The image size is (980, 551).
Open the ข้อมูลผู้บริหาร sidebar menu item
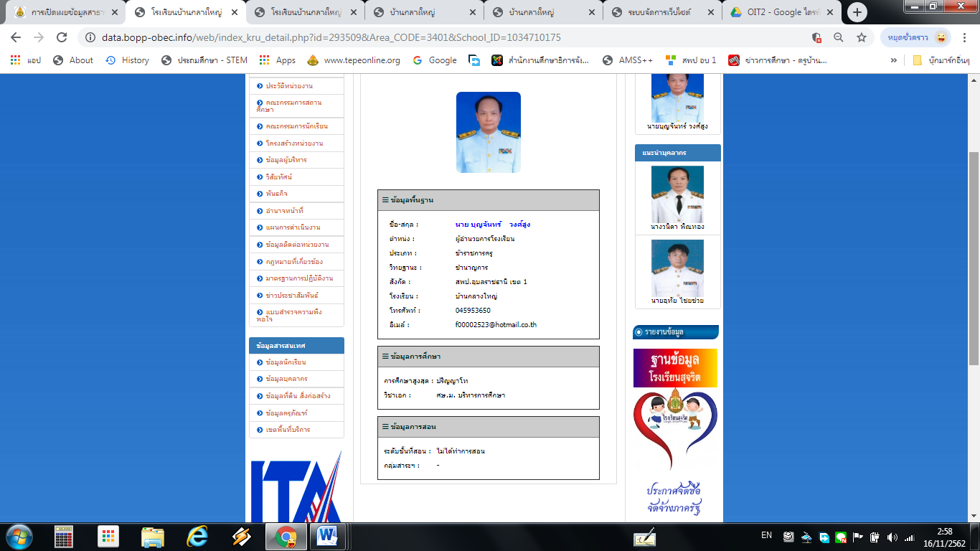click(286, 159)
